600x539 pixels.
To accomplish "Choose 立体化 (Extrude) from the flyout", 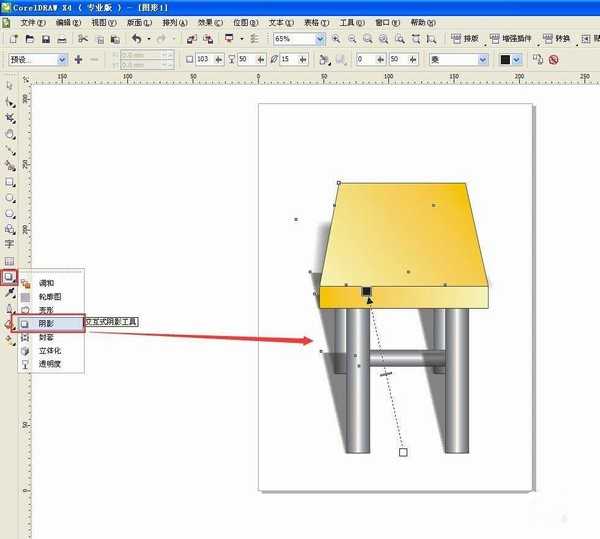I will point(50,352).
